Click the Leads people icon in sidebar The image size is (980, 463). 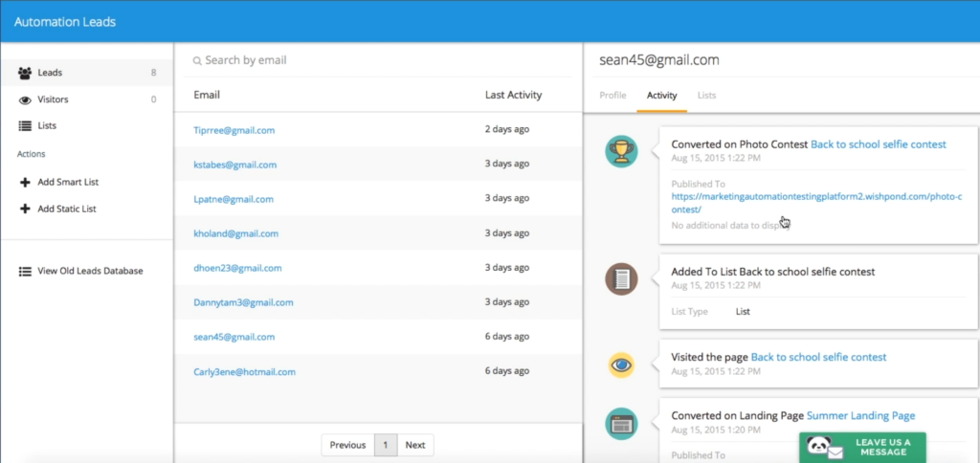tap(25, 73)
